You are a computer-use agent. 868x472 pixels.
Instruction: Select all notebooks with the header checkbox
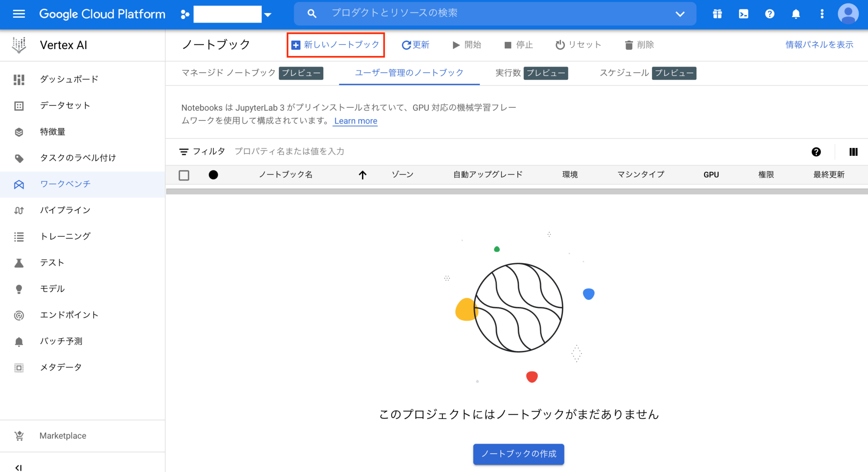[184, 175]
